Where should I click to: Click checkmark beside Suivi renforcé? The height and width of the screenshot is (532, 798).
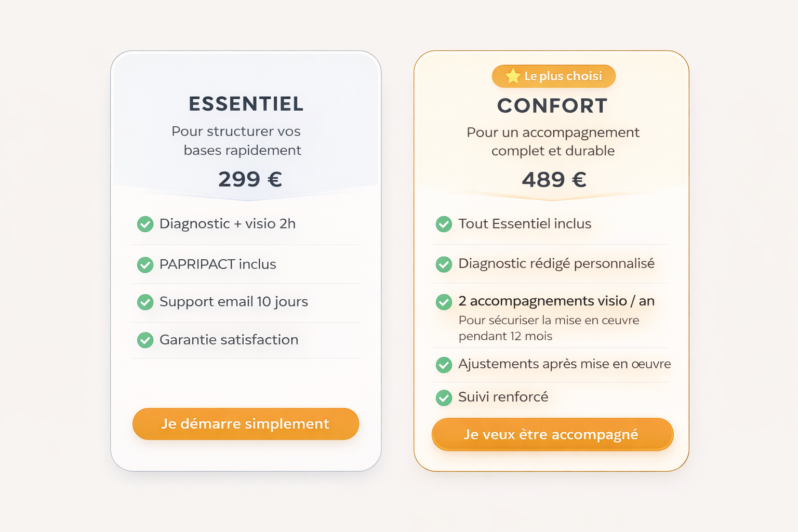point(444,397)
